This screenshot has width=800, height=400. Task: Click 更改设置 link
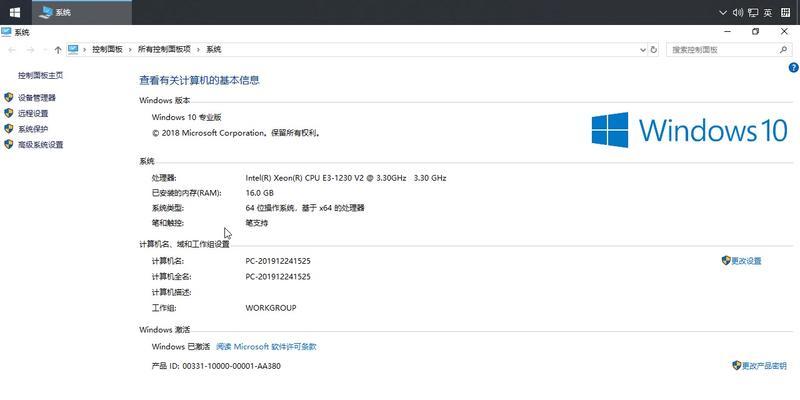tap(746, 261)
